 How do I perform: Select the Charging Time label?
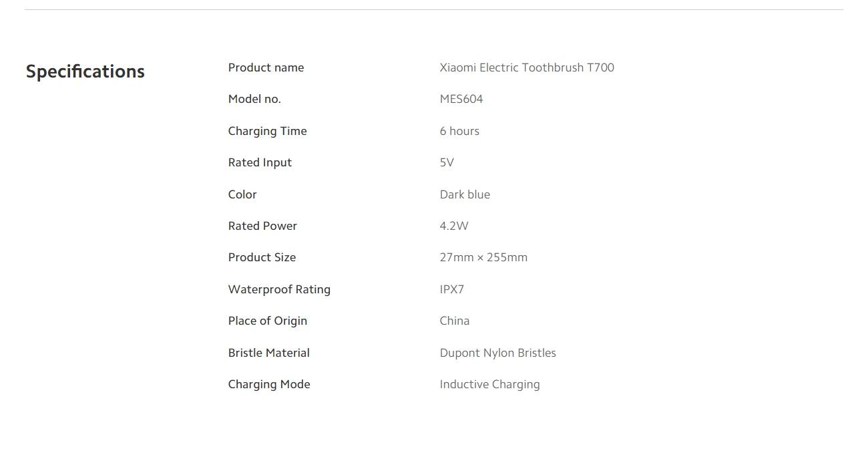click(x=268, y=131)
